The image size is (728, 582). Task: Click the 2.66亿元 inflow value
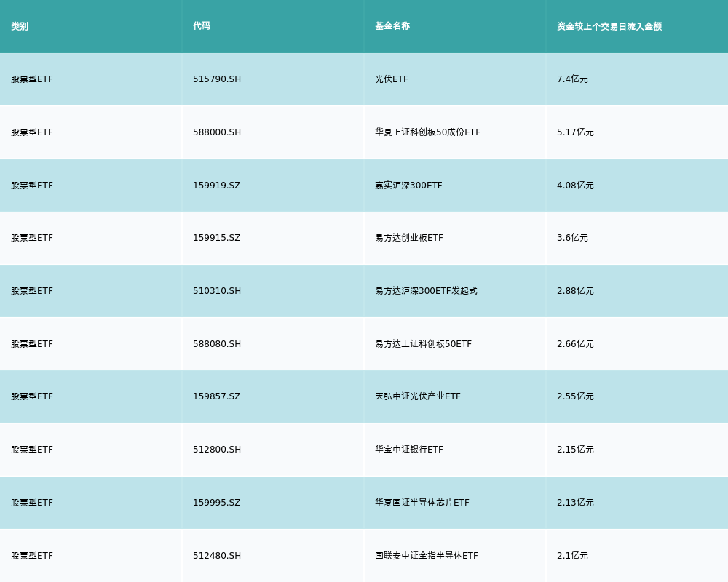[575, 344]
